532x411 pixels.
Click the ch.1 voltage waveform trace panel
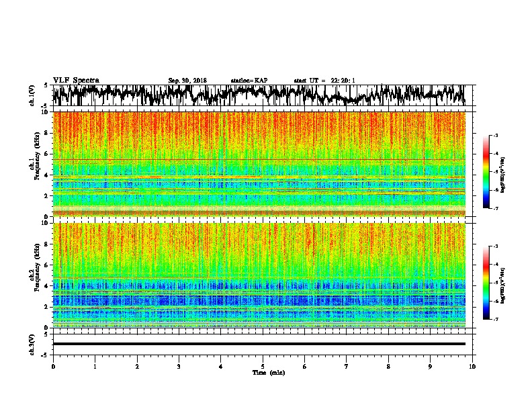pyautogui.click(x=264, y=95)
